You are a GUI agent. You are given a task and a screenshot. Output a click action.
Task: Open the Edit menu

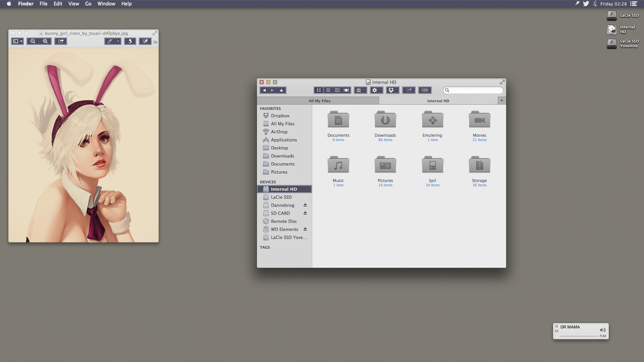58,4
